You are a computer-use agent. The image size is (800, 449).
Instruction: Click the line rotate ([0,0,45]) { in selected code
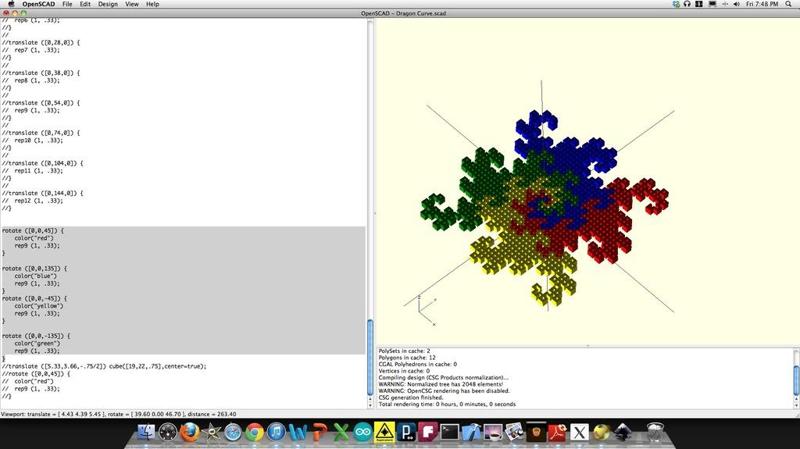[x=33, y=231]
